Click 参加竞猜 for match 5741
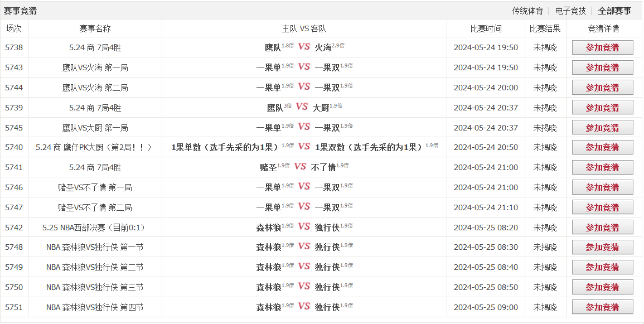 (x=602, y=168)
